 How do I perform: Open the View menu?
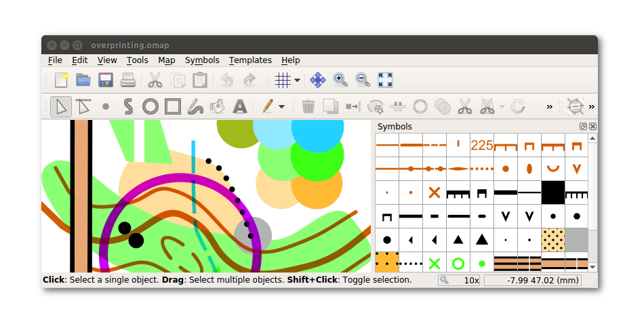pyautogui.click(x=107, y=60)
